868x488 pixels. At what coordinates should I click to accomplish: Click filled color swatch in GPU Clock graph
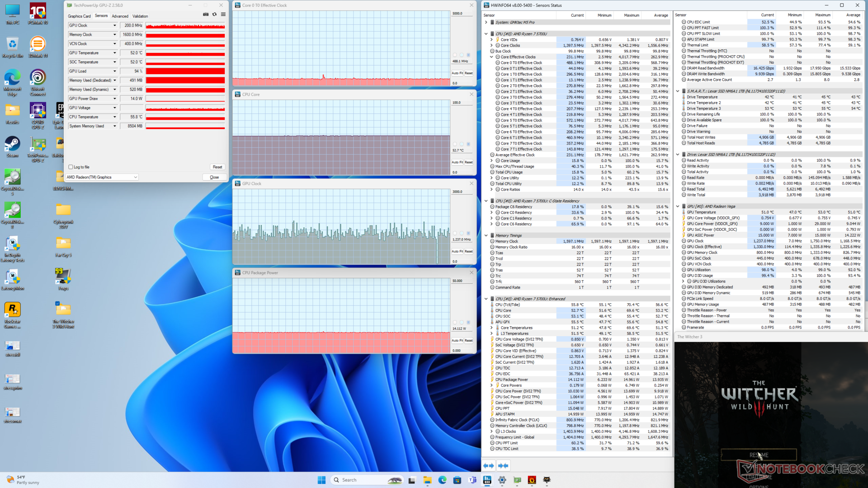(x=468, y=233)
